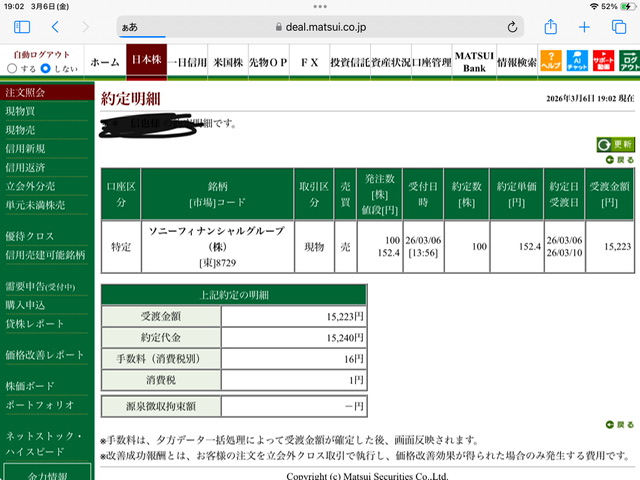This screenshot has width=640, height=480.
Task: Select 現物売 in the sidebar
Action: point(20,130)
